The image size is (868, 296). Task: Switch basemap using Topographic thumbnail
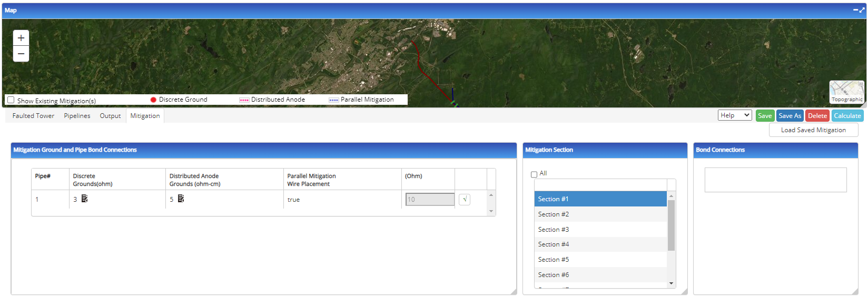(846, 92)
